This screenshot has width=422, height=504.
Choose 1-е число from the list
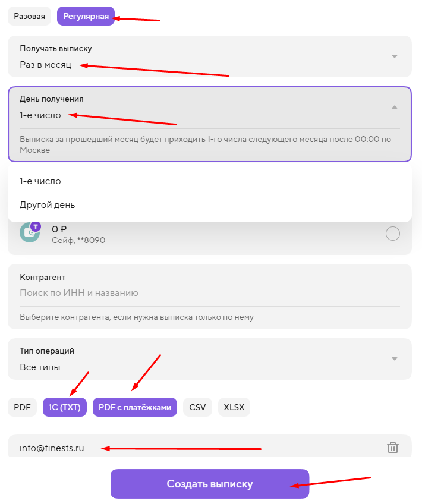40,181
